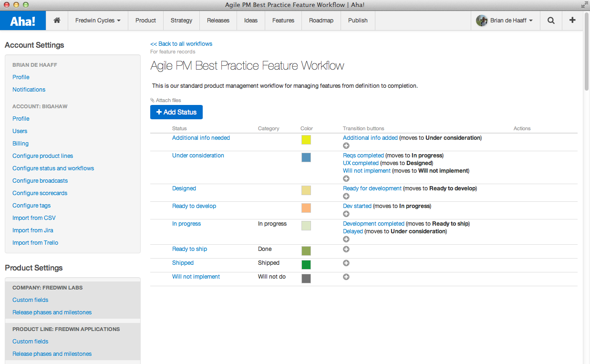The height and width of the screenshot is (364, 590).
Task: Click the home icon in navbar
Action: point(57,21)
